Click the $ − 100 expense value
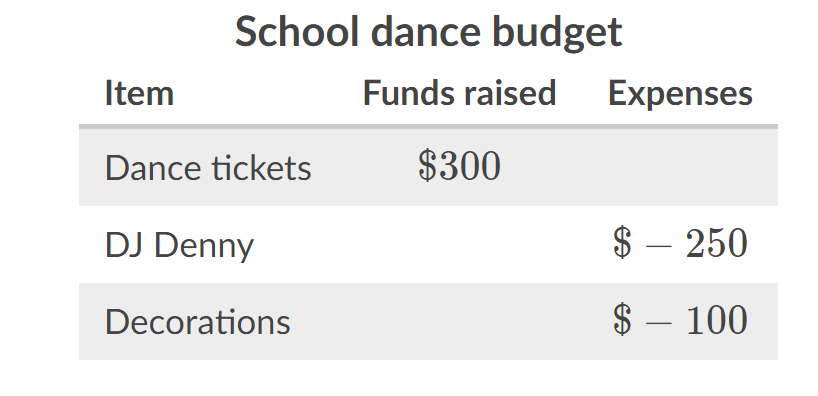818x396 pixels. pos(680,320)
